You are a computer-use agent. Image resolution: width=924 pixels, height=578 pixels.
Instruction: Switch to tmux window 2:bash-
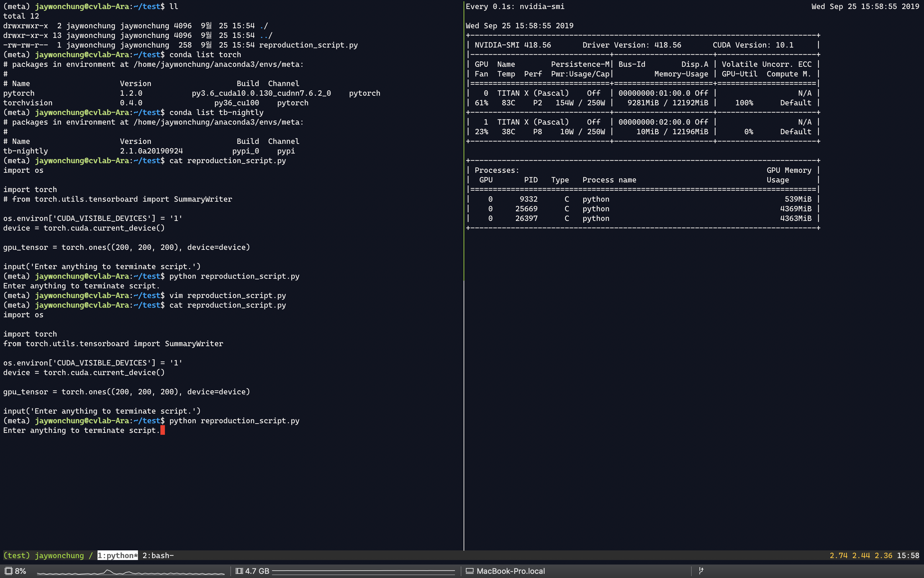[158, 556]
